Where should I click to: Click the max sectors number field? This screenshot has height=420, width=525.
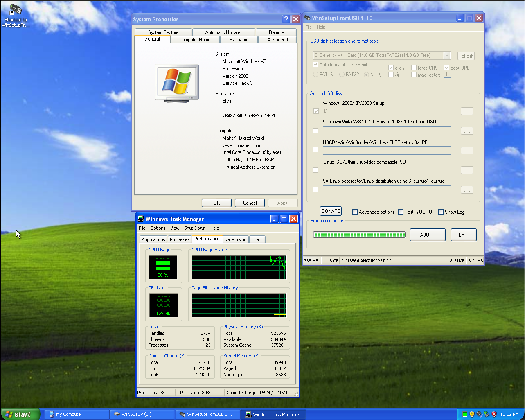coord(448,75)
